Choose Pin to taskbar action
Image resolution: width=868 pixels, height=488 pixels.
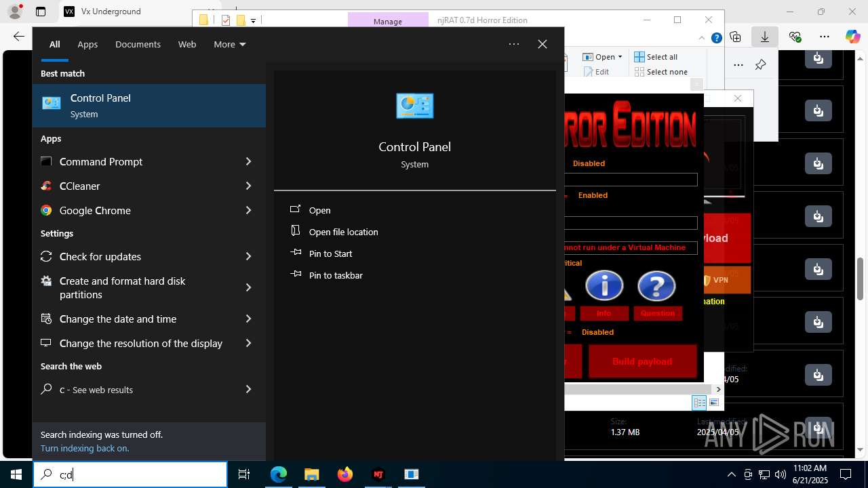tap(336, 275)
